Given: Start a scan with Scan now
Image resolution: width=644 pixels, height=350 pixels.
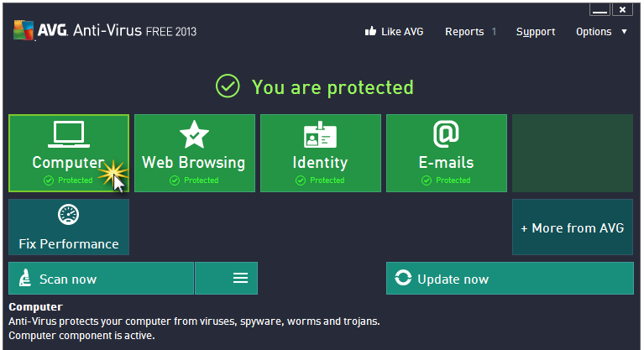Looking at the screenshot, I should [101, 279].
